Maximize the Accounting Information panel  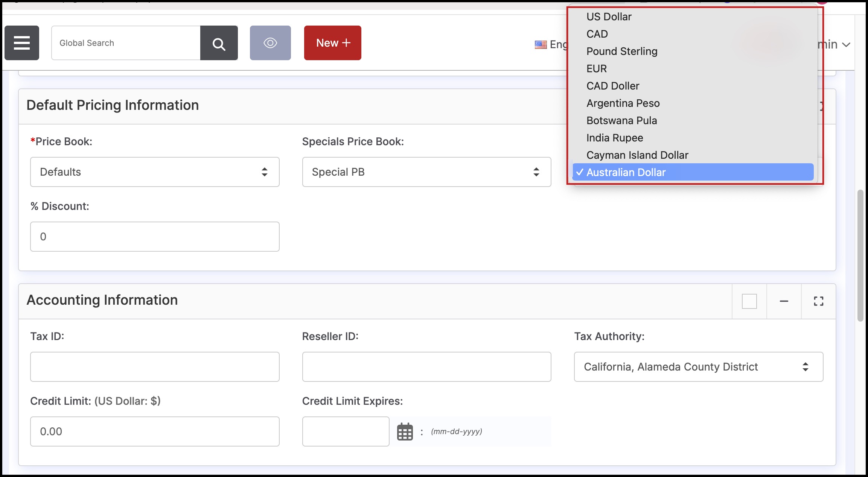click(818, 301)
